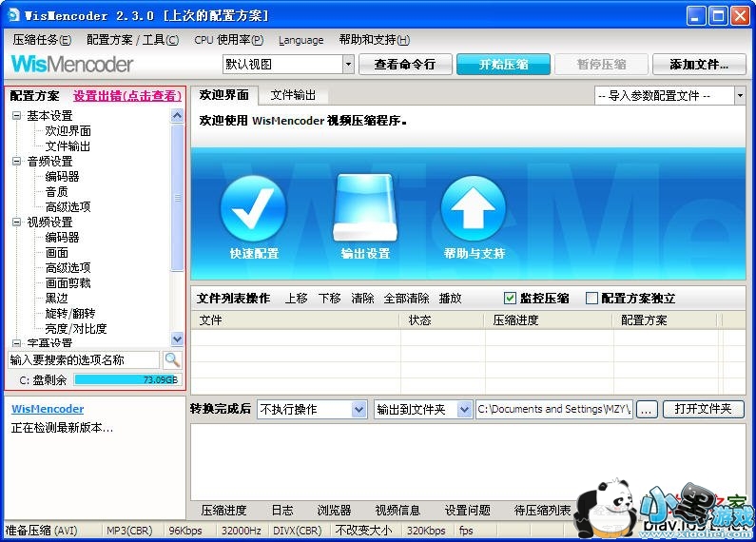Select 文件输出 in the settings tree

pyautogui.click(x=68, y=146)
